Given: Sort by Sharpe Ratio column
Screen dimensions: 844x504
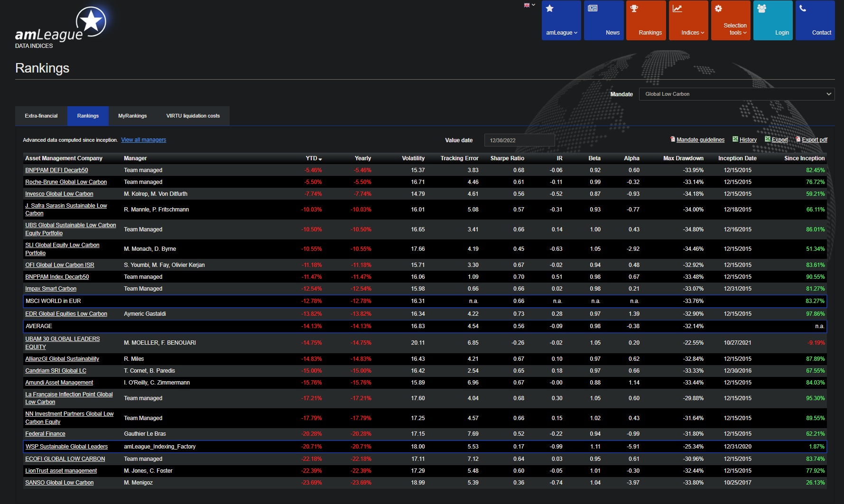Looking at the screenshot, I should click(507, 158).
